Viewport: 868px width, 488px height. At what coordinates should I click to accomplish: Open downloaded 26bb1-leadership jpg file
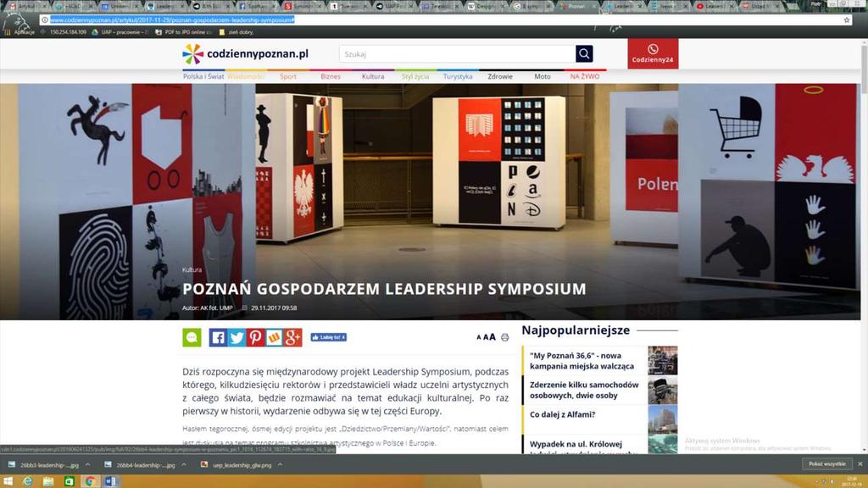43,465
